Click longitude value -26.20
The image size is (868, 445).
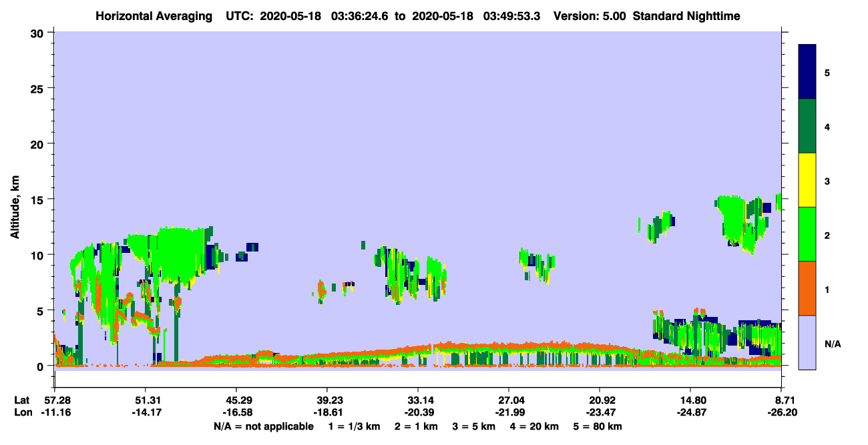pyautogui.click(x=781, y=413)
